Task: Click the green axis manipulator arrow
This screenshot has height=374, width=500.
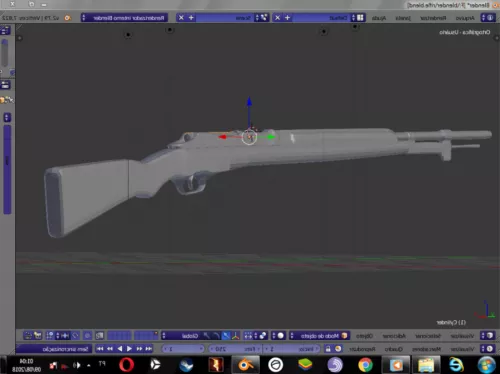Action: pyautogui.click(x=271, y=137)
